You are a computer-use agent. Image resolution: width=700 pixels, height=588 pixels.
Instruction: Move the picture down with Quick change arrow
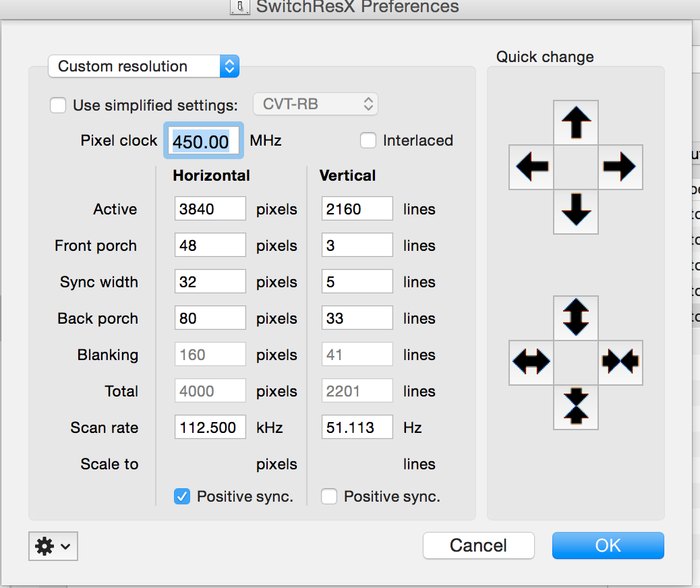point(576,211)
